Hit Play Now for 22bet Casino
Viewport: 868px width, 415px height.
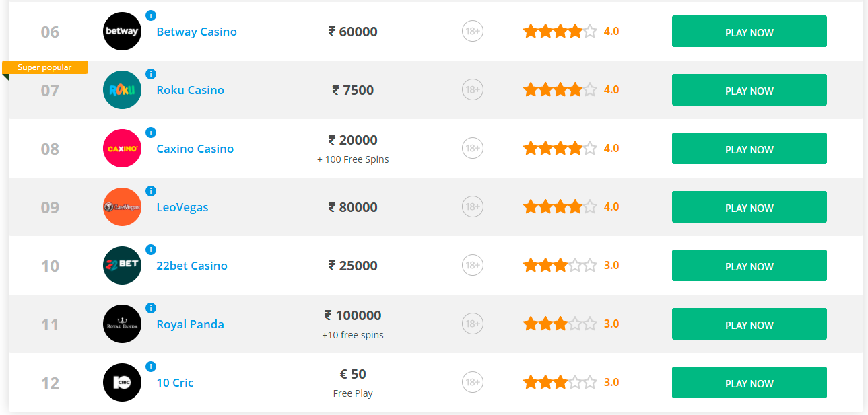749,266
